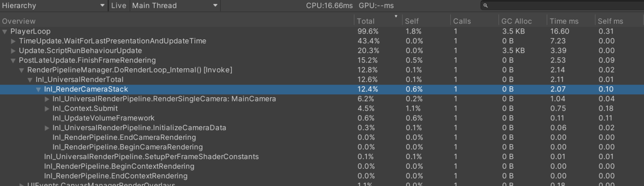Screen dimensions: 644x186
Task: Click the search magnifier icon
Action: coord(486,6)
